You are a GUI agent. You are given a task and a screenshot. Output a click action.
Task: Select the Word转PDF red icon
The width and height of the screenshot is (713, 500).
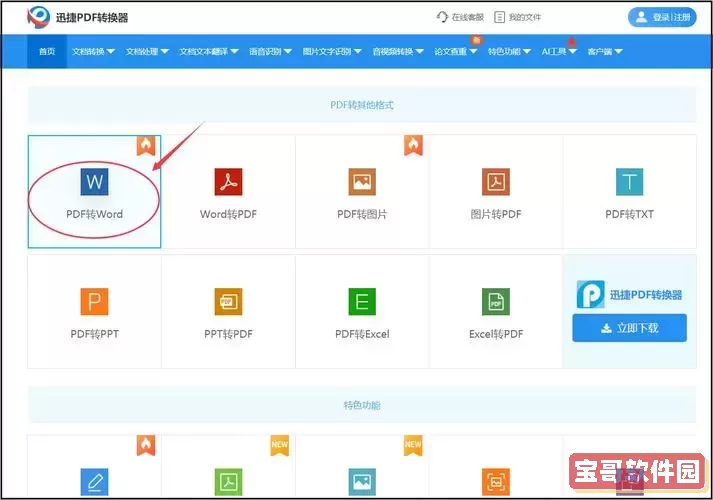[x=228, y=182]
